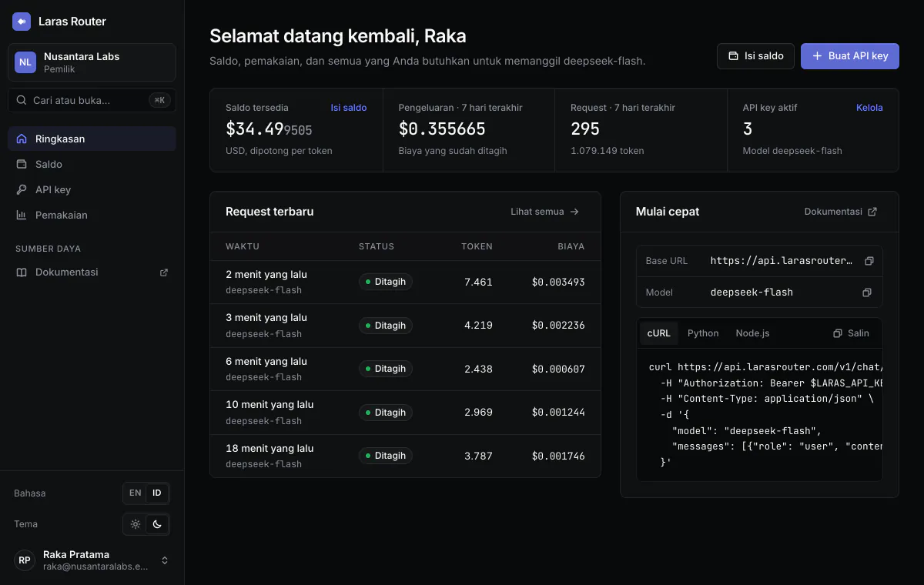The height and width of the screenshot is (585, 924).
Task: Select the Python code tab
Action: click(x=703, y=333)
